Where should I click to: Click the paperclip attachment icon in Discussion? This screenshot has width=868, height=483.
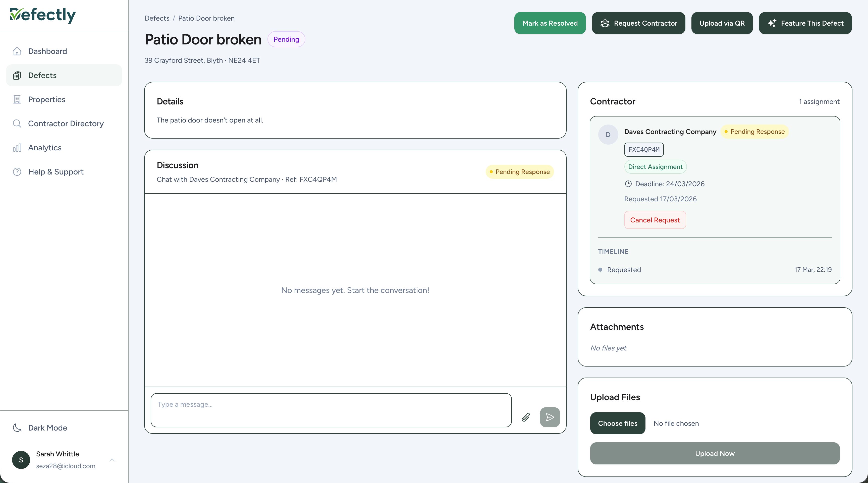pos(526,417)
